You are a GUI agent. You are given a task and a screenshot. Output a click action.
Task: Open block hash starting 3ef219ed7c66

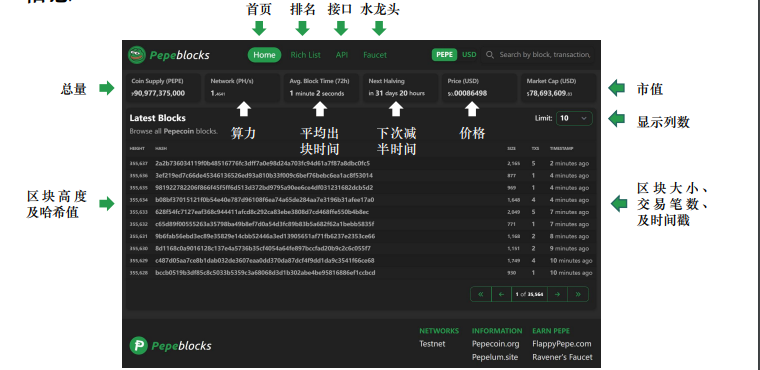tap(264, 176)
